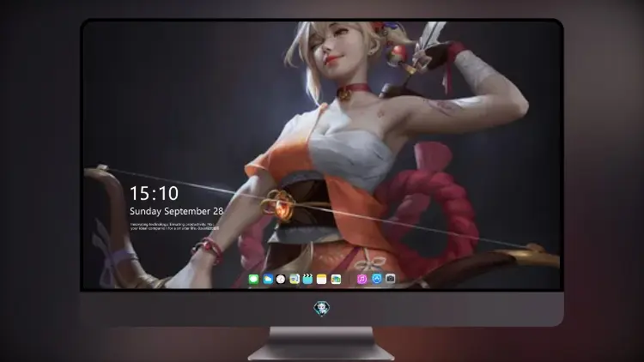The height and width of the screenshot is (362, 644).
Task: Open the yellow-green chat bubble dock app
Action: 295,279
